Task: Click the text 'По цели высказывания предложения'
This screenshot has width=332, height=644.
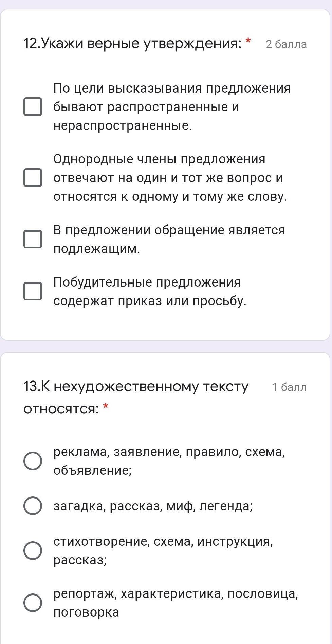Action: pos(172,88)
